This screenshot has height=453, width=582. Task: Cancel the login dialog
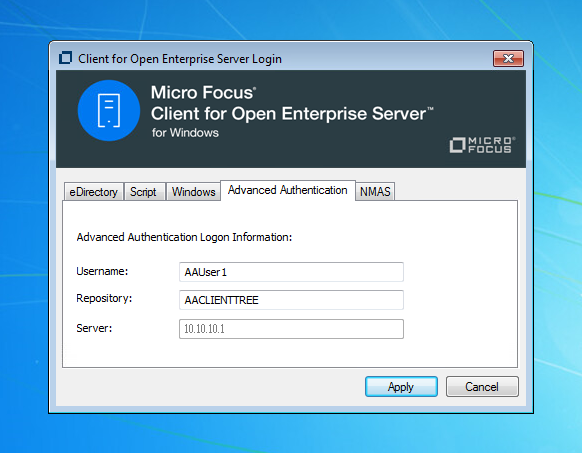(482, 387)
